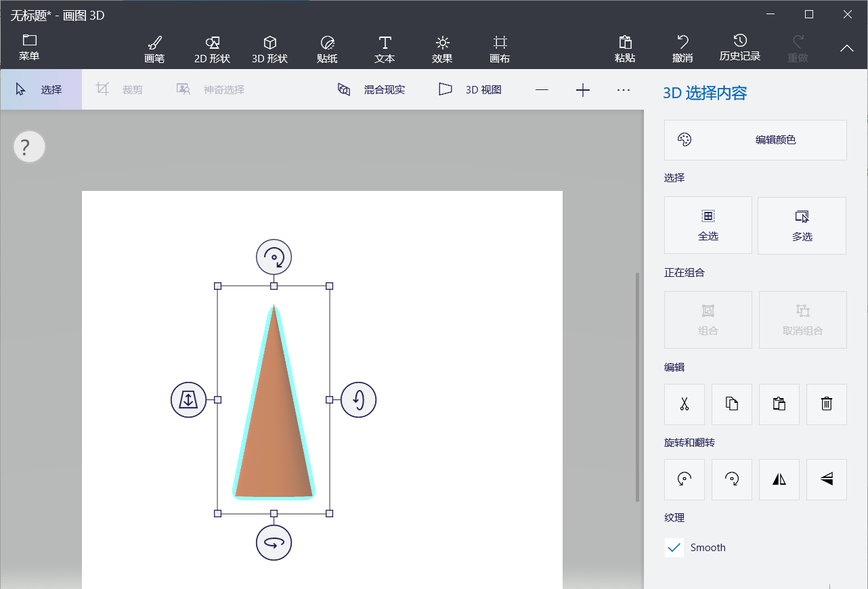
Task: Switch to 3D 视图 (3D view)
Action: (x=471, y=89)
